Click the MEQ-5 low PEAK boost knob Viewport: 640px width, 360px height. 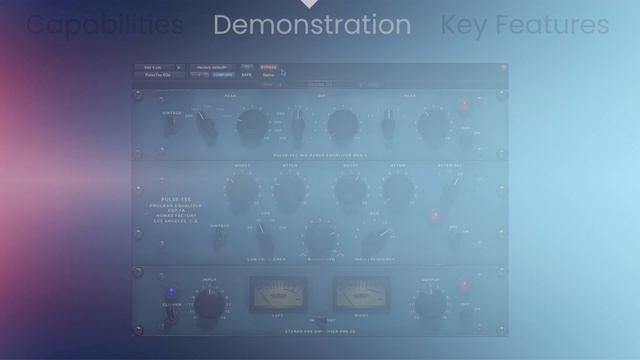click(252, 124)
